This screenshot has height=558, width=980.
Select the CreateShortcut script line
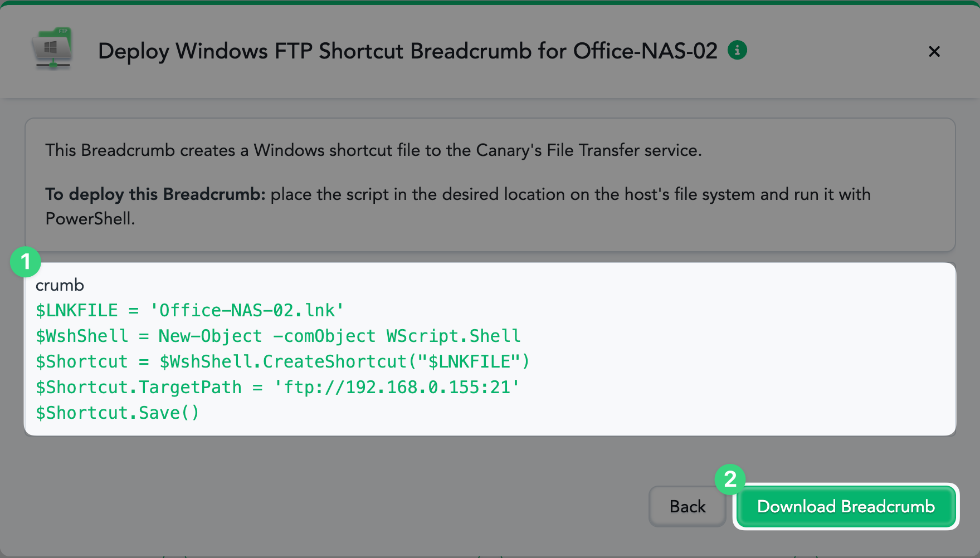pyautogui.click(x=282, y=361)
